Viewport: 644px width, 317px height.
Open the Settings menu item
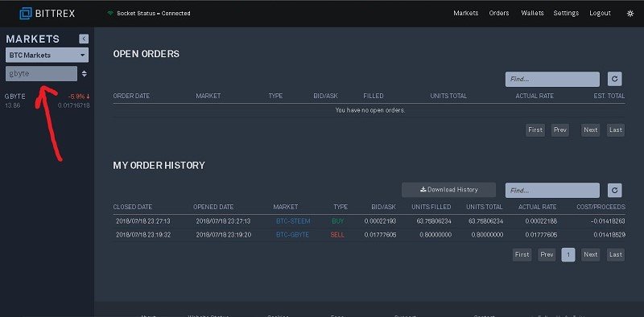click(x=566, y=13)
